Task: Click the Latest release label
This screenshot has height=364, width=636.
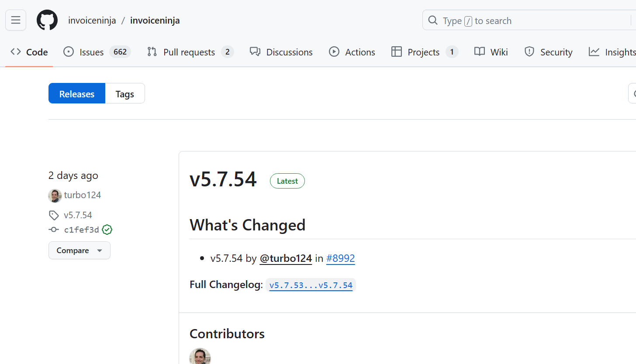Action: pyautogui.click(x=287, y=181)
